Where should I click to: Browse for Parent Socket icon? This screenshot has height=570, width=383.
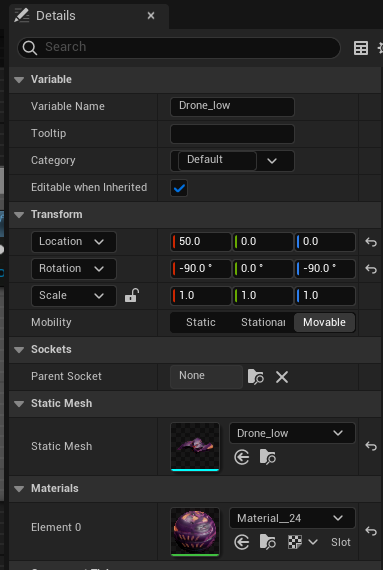pos(256,377)
